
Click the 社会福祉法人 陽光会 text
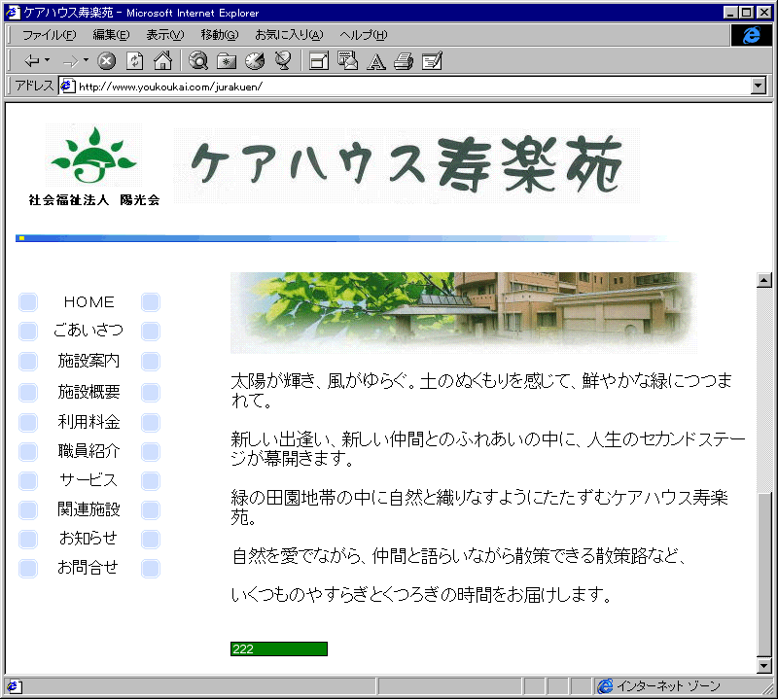coord(94,199)
